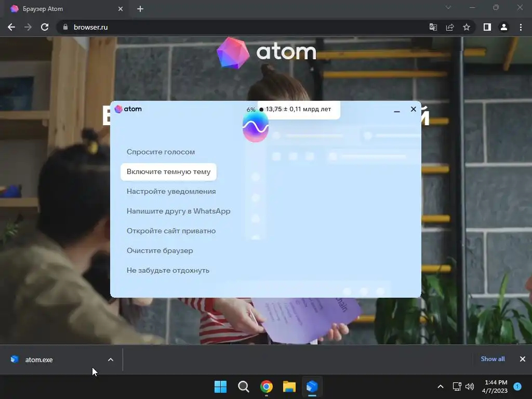Select Откройте сайт приватно option
This screenshot has width=532, height=399.
click(x=171, y=231)
